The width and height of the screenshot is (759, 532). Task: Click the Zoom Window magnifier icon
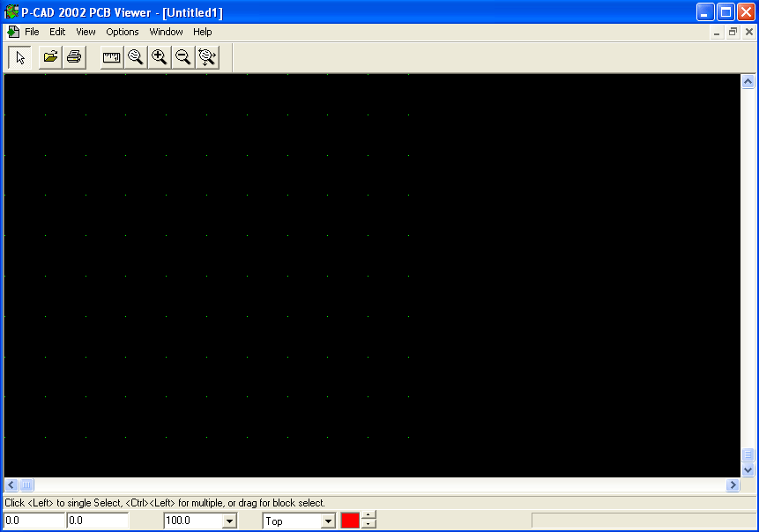pyautogui.click(x=136, y=57)
